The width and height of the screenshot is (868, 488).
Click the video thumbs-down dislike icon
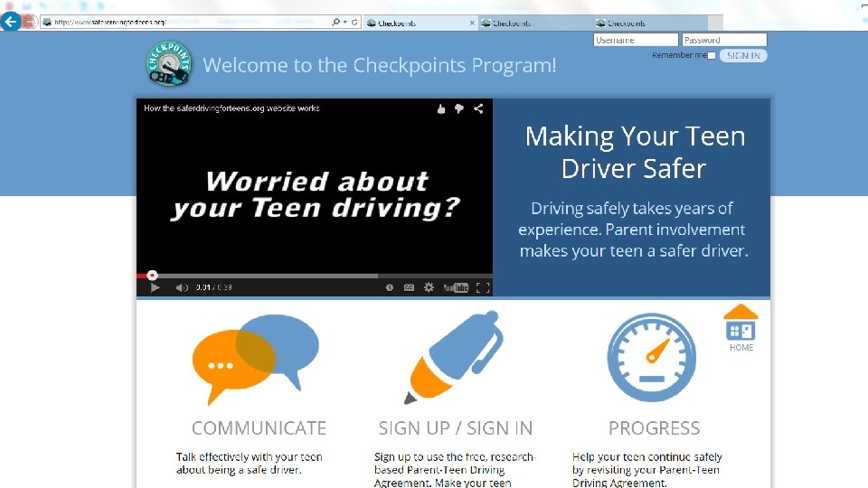pos(459,109)
